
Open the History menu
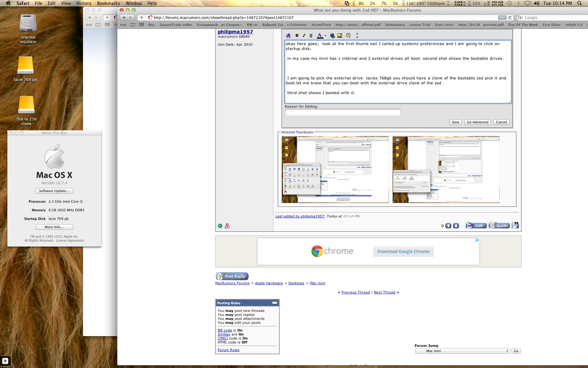(84, 3)
